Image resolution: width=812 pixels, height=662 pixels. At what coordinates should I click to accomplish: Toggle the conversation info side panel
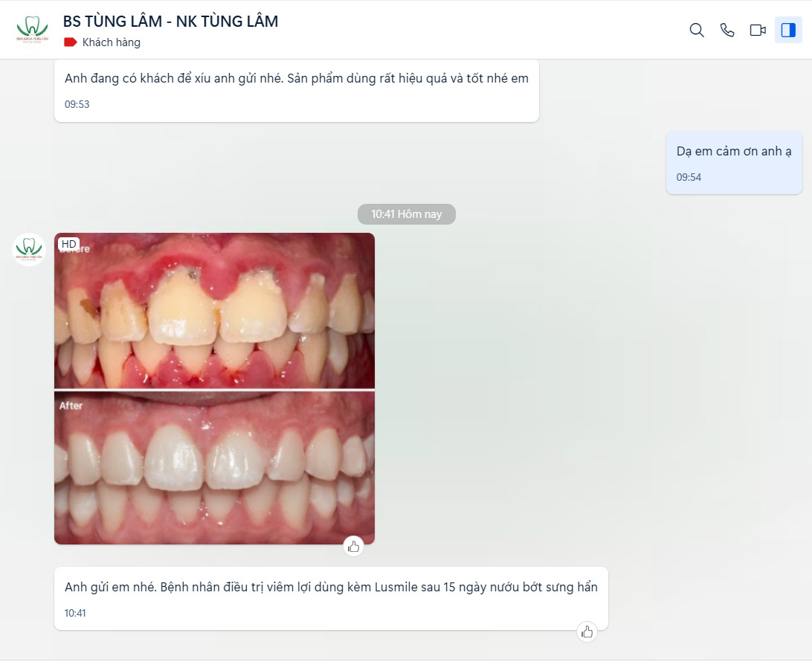[788, 30]
